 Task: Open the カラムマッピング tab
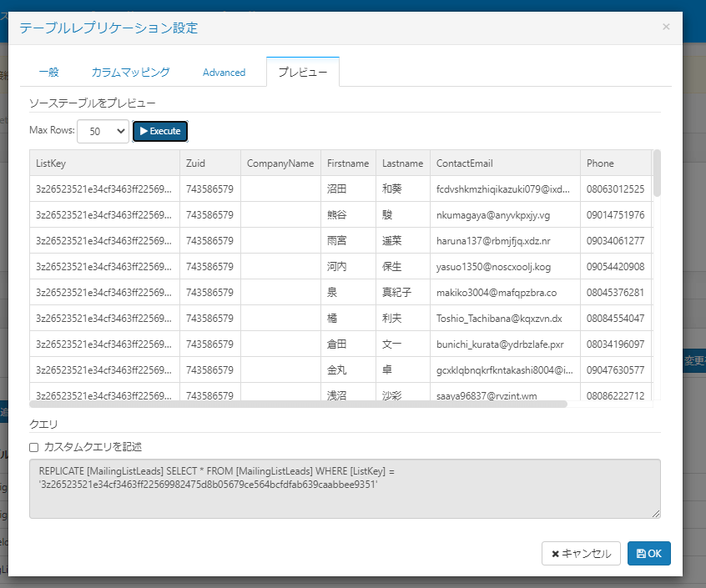(130, 73)
